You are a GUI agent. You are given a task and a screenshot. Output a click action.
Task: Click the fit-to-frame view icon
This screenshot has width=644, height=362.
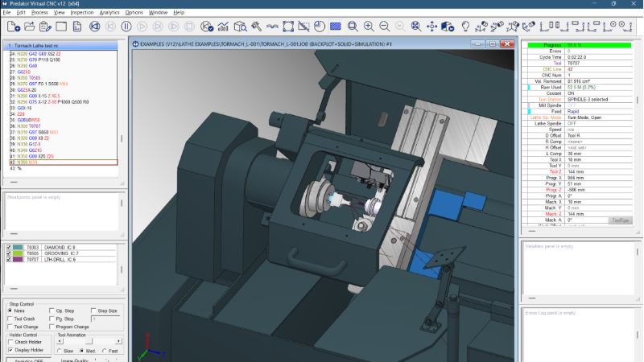[x=288, y=27]
